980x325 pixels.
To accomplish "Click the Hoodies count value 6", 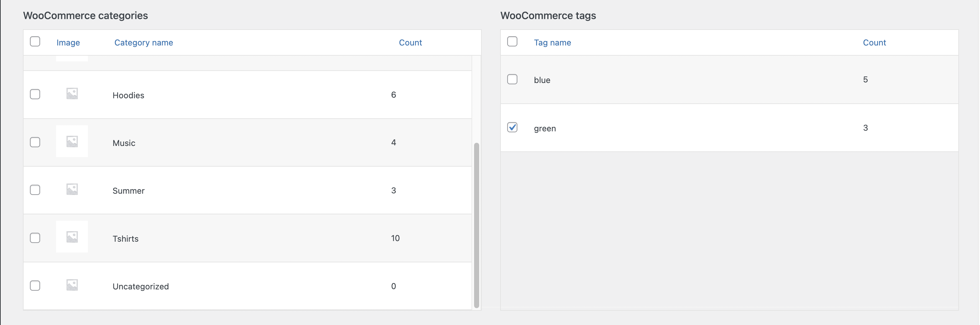I will pos(394,95).
